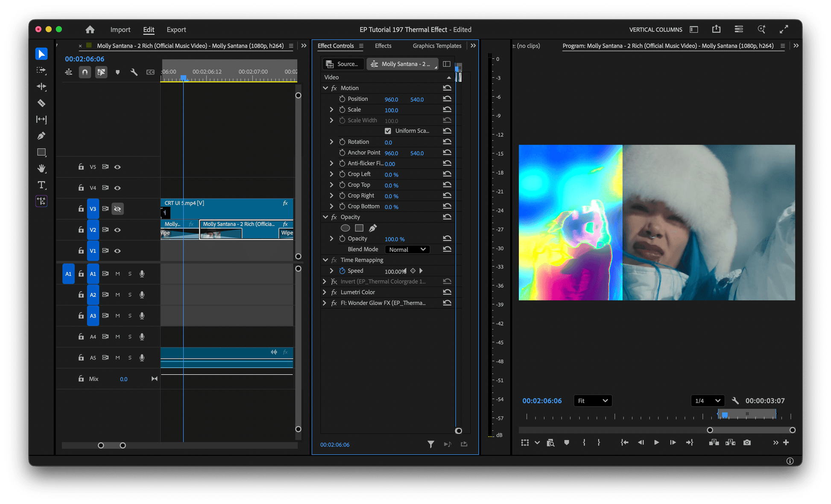Open the Export tab
831x504 pixels.
point(176,29)
